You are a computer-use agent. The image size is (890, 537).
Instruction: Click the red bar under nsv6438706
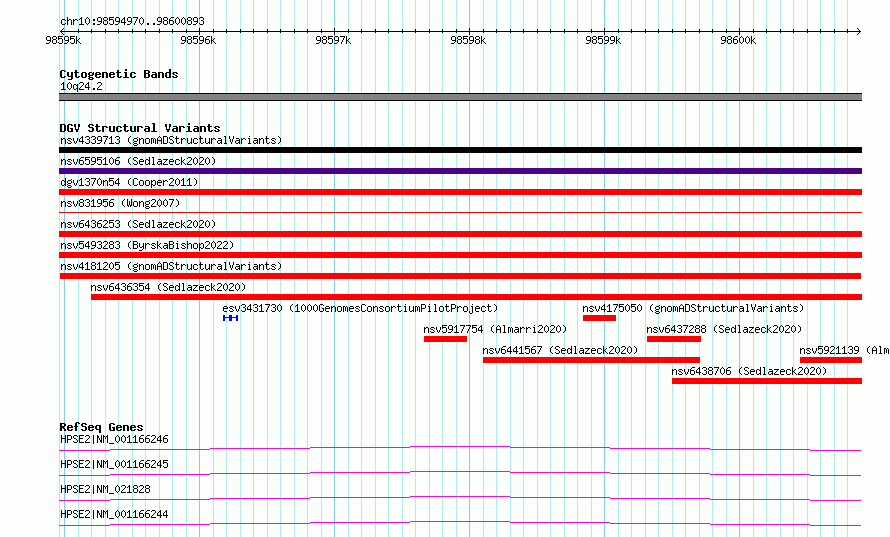(767, 381)
